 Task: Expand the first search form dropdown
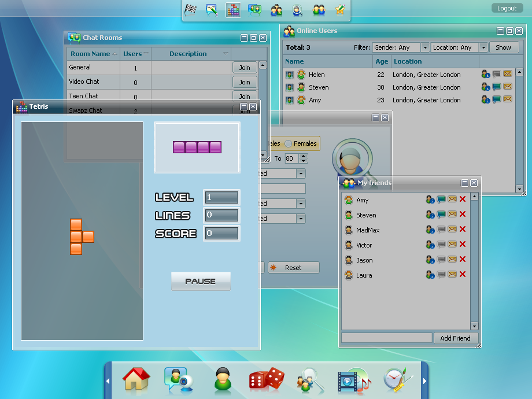click(x=301, y=173)
